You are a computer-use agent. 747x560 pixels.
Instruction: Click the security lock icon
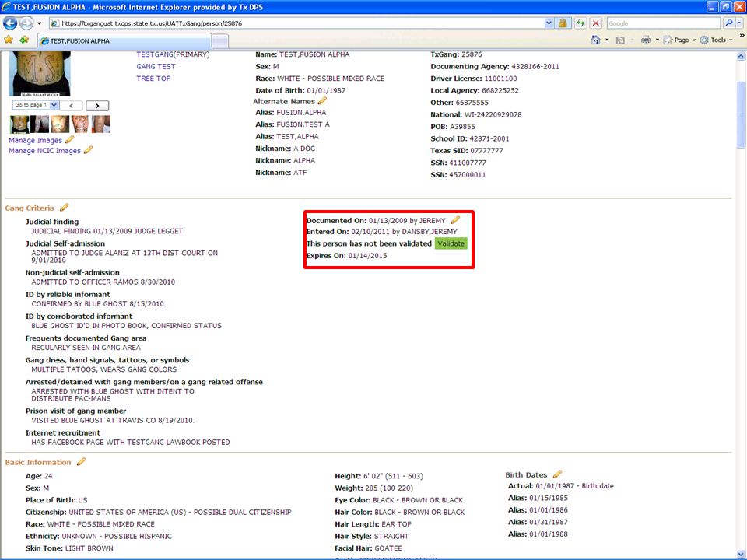pyautogui.click(x=563, y=23)
